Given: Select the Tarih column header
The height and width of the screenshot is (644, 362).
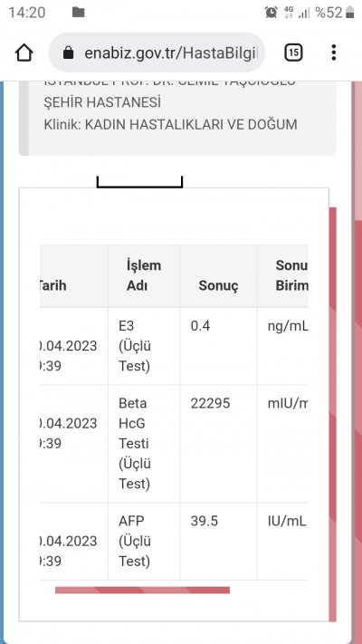Looking at the screenshot, I should (x=52, y=286).
